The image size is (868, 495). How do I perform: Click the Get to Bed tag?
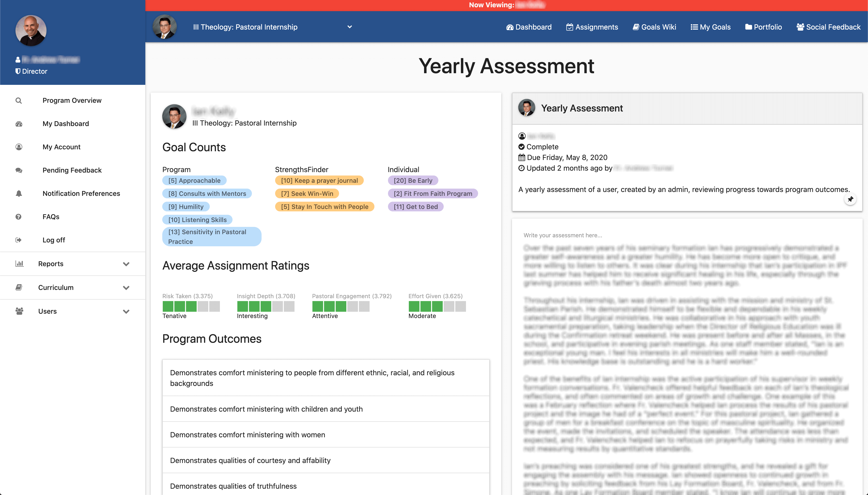[416, 207]
